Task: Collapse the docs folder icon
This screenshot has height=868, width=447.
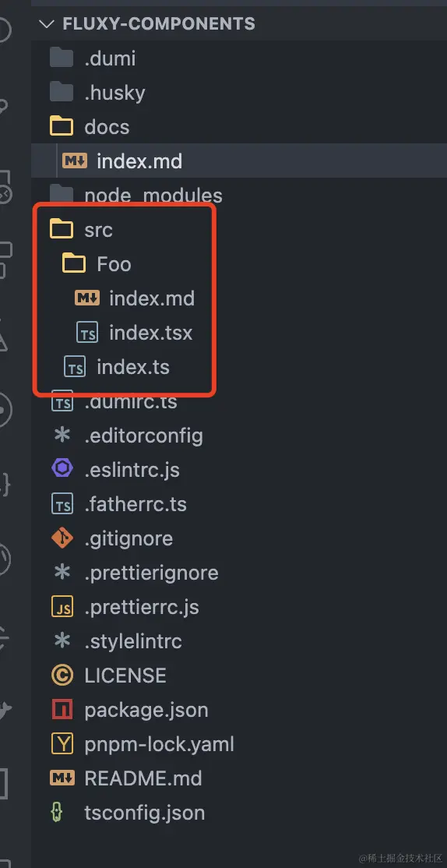Action: tap(62, 127)
